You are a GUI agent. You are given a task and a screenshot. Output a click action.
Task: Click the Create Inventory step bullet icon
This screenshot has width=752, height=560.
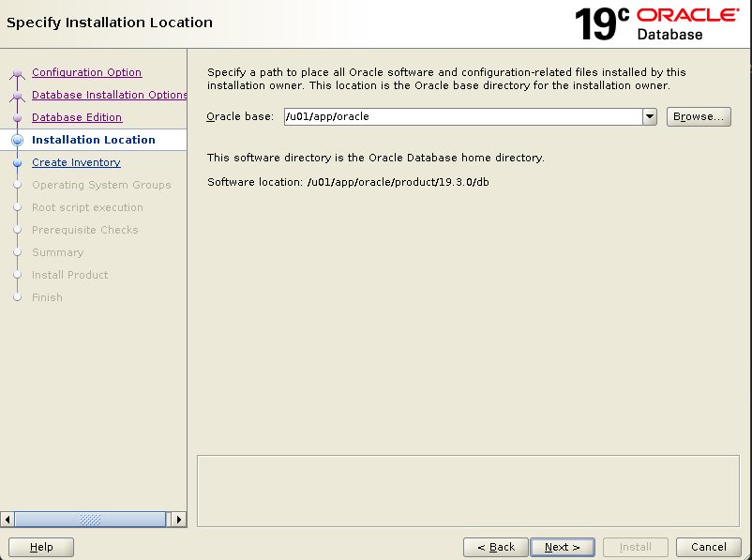(x=17, y=162)
